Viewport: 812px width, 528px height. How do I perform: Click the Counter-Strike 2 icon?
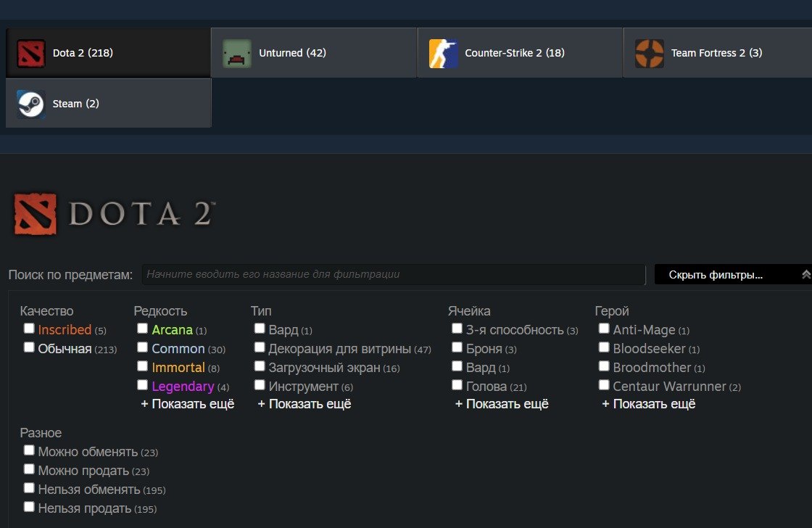click(443, 54)
